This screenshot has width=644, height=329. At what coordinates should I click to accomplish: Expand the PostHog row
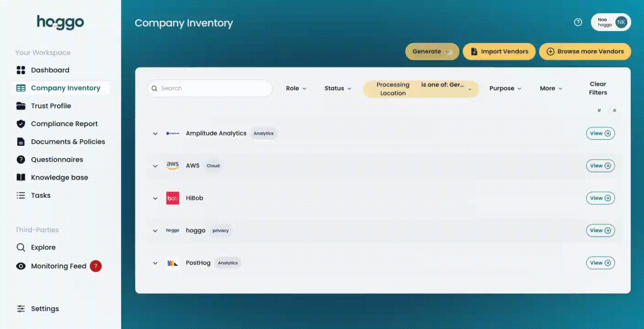[x=155, y=263]
